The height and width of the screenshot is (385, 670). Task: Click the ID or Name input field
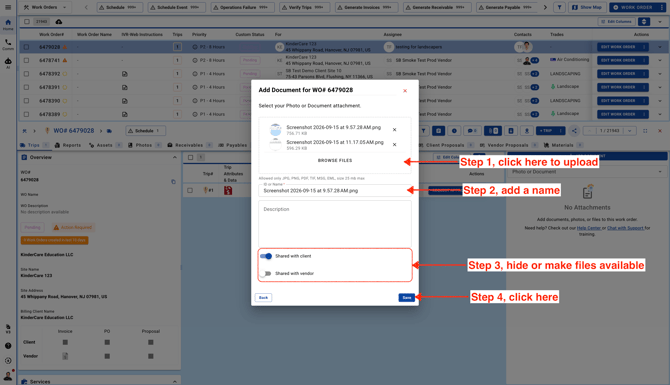(335, 191)
